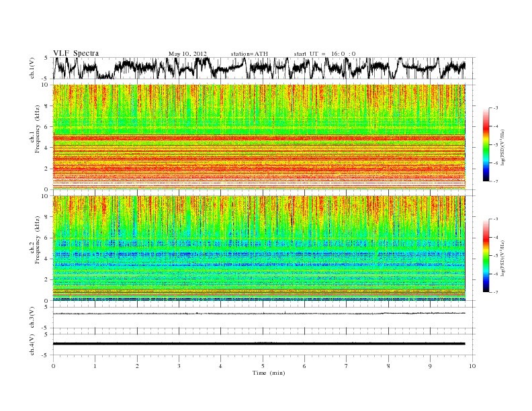Click the ch.1 spectrogram "10" kHz tick label
The height and width of the screenshot is (411, 532).
click(x=45, y=85)
